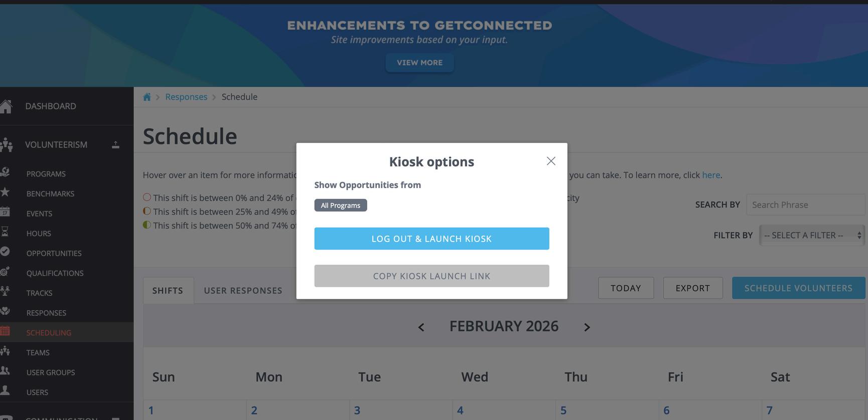Select the All Programs tag
Image resolution: width=868 pixels, height=420 pixels.
pos(341,205)
